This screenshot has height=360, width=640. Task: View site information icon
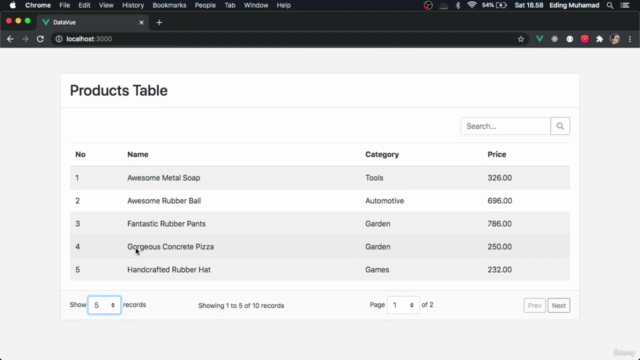[59, 39]
